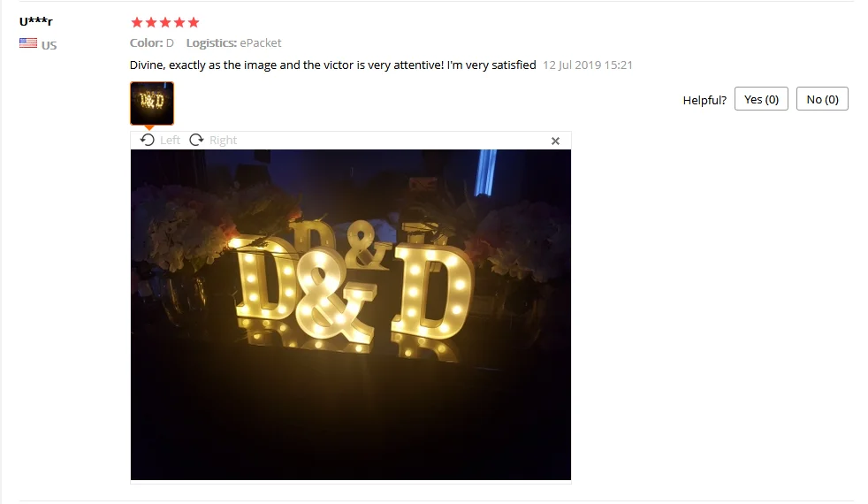Vote No (0) on review helpfulness
868x504 pixels.
[x=822, y=99]
